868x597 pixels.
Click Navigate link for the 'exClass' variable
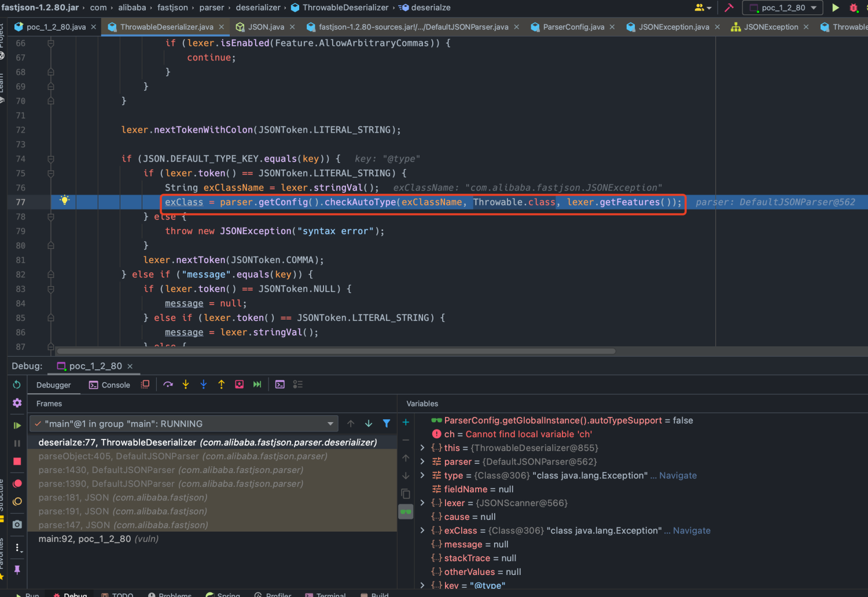point(692,530)
